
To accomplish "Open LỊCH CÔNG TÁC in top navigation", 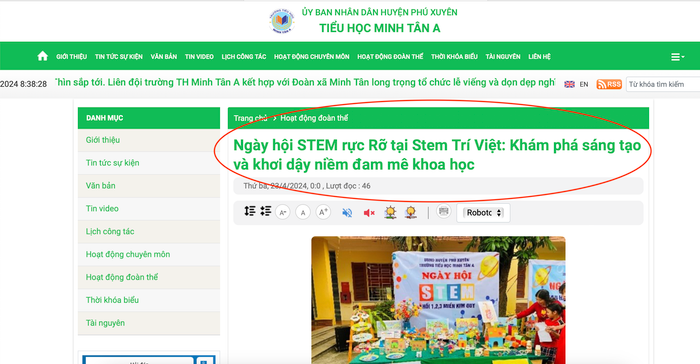I will point(244,57).
